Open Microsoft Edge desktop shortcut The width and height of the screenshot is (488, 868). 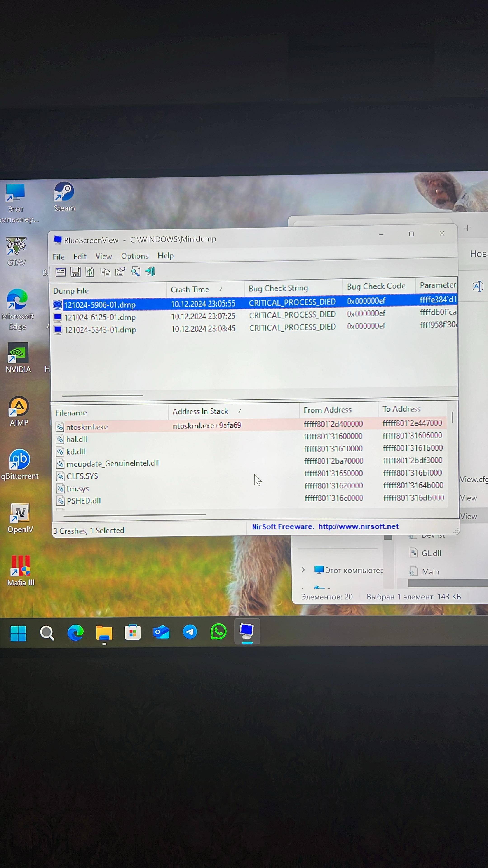pyautogui.click(x=18, y=310)
